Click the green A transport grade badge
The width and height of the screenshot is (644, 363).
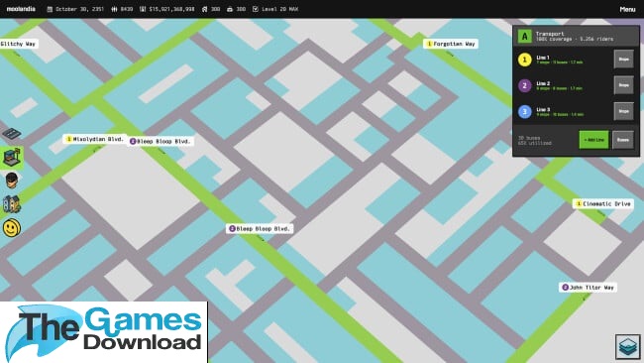[524, 37]
